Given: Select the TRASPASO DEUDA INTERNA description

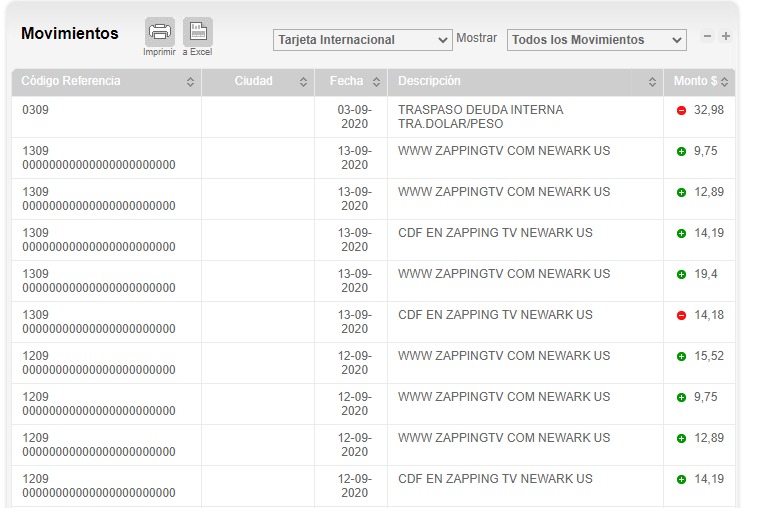Looking at the screenshot, I should point(481,117).
